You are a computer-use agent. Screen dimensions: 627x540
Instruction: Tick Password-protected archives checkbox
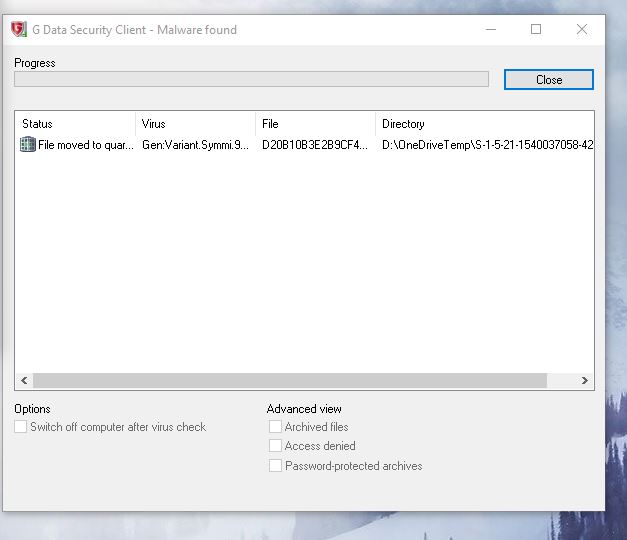coord(275,466)
